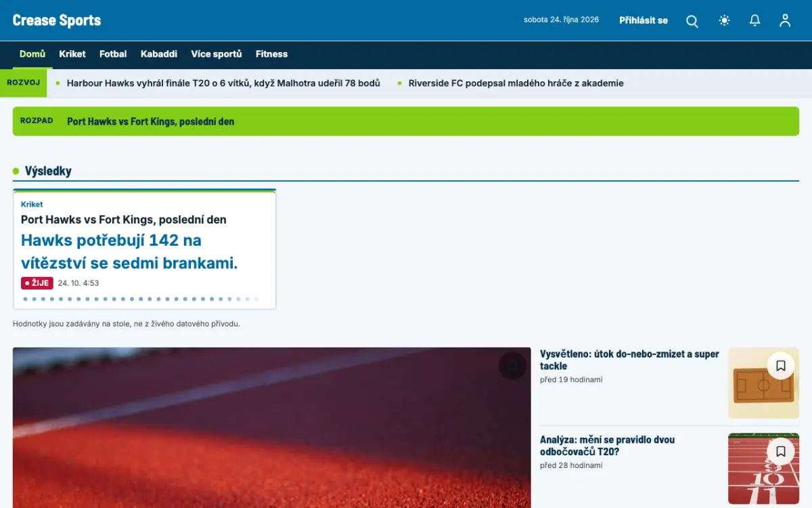Open the numbered running lanes thumbnail
This screenshot has width=812, height=508.
point(763,469)
